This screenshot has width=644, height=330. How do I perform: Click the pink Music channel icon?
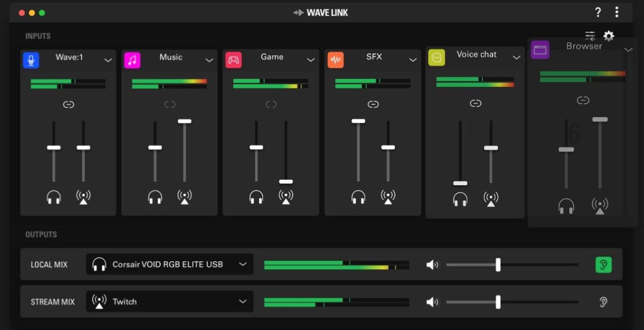tap(132, 60)
